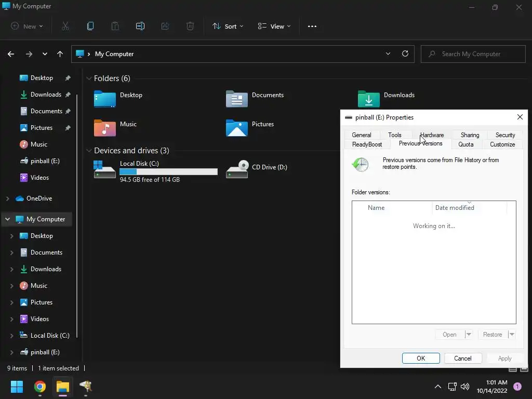The image size is (532, 399).
Task: Click the Cut scissors icon in toolbar
Action: (x=65, y=26)
